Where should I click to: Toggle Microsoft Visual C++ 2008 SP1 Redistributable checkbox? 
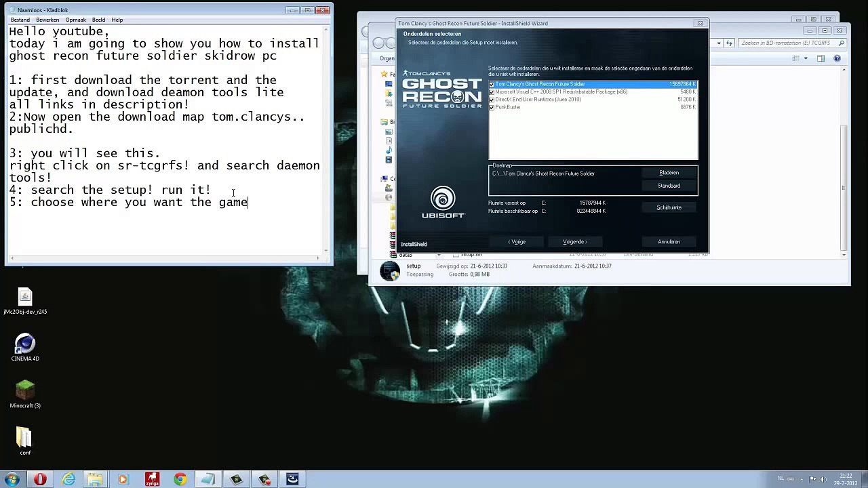tap(492, 91)
